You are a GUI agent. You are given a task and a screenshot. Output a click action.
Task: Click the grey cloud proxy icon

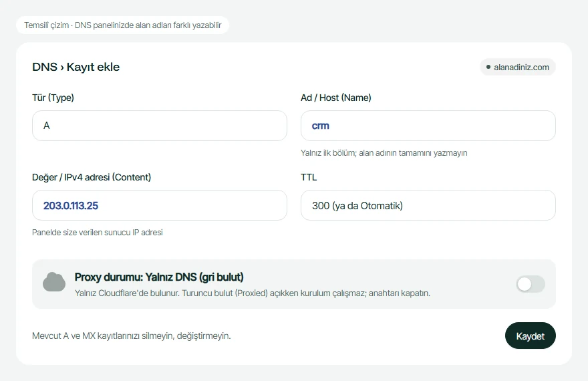click(54, 282)
